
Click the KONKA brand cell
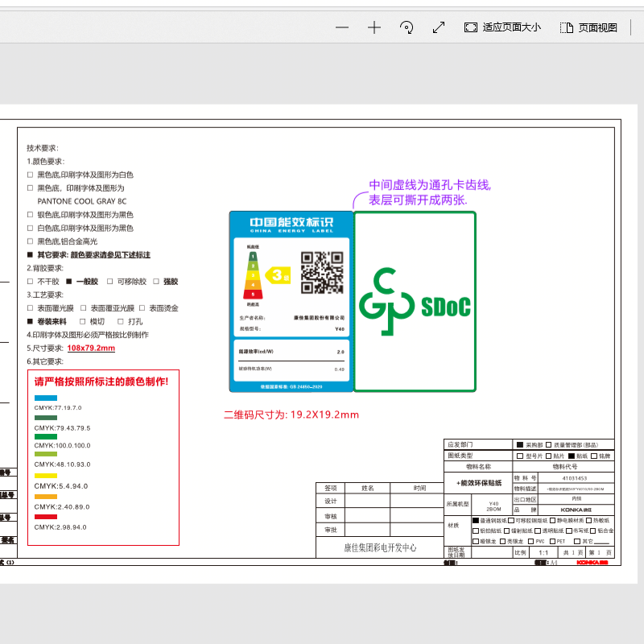point(576,510)
